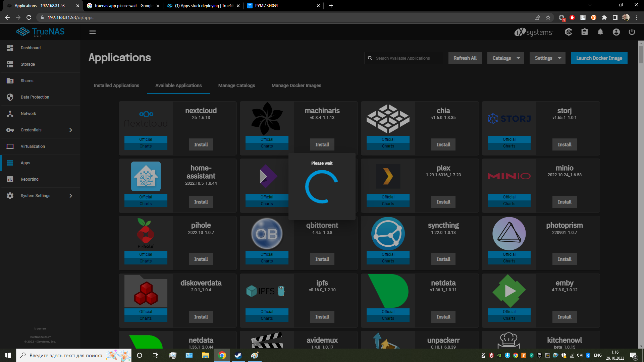Click Install for nextcloud app

pyautogui.click(x=201, y=144)
